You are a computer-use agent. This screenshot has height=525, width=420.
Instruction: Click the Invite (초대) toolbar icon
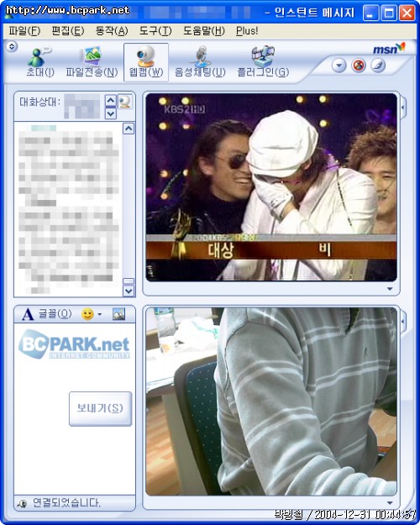(x=39, y=62)
